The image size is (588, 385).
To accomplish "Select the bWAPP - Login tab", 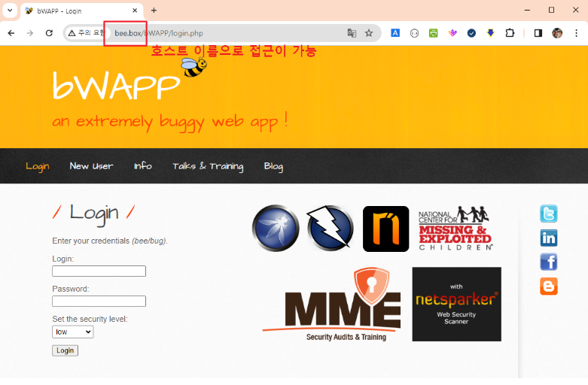I will [82, 11].
